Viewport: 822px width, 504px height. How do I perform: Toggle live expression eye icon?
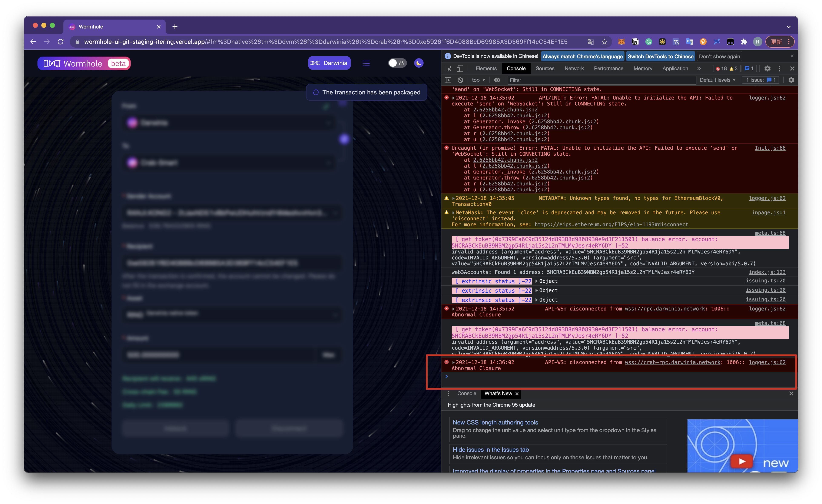[x=497, y=80]
